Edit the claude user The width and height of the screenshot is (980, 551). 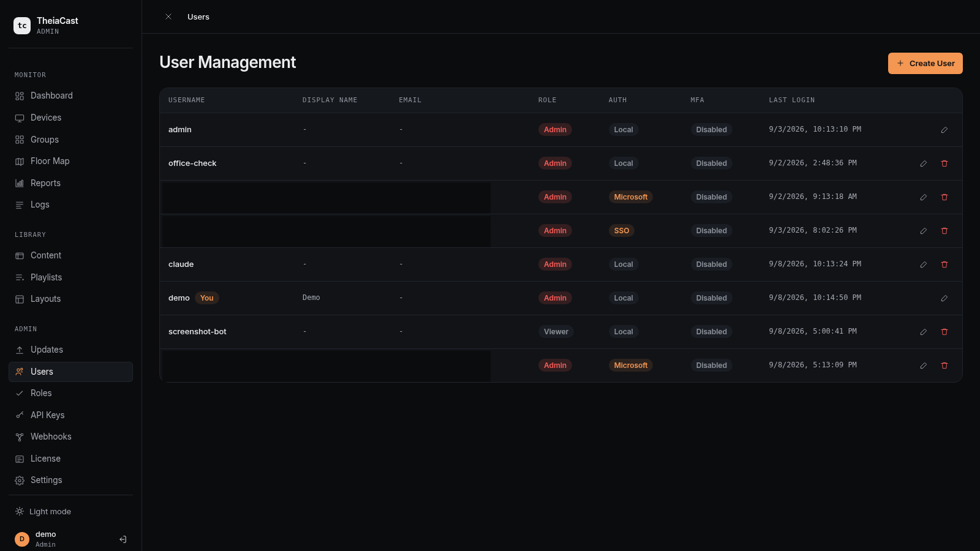coord(923,264)
